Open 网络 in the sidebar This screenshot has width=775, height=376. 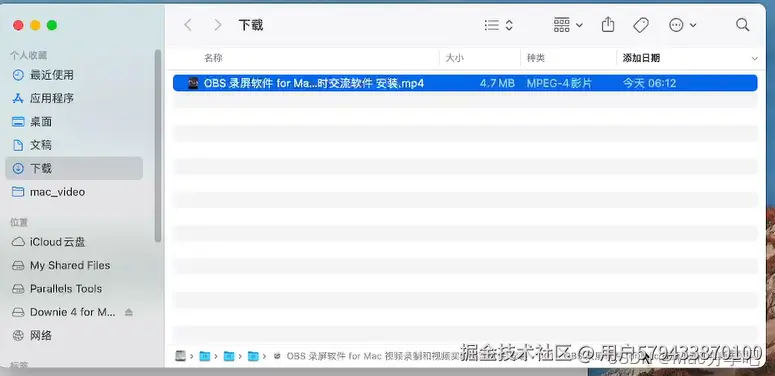point(74,336)
